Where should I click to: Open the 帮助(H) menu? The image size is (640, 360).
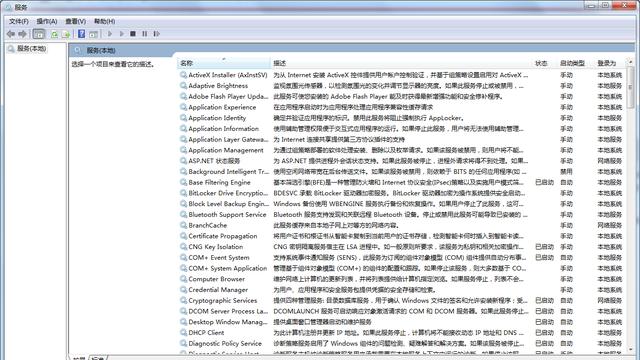click(104, 21)
